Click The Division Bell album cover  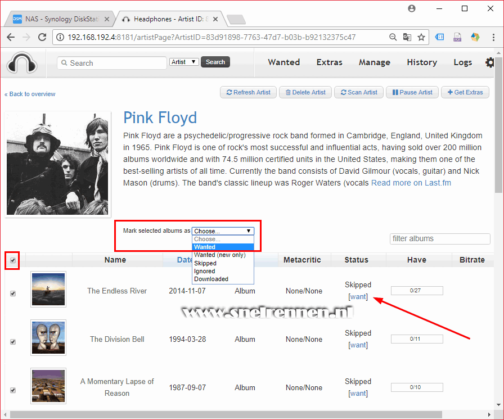click(48, 337)
